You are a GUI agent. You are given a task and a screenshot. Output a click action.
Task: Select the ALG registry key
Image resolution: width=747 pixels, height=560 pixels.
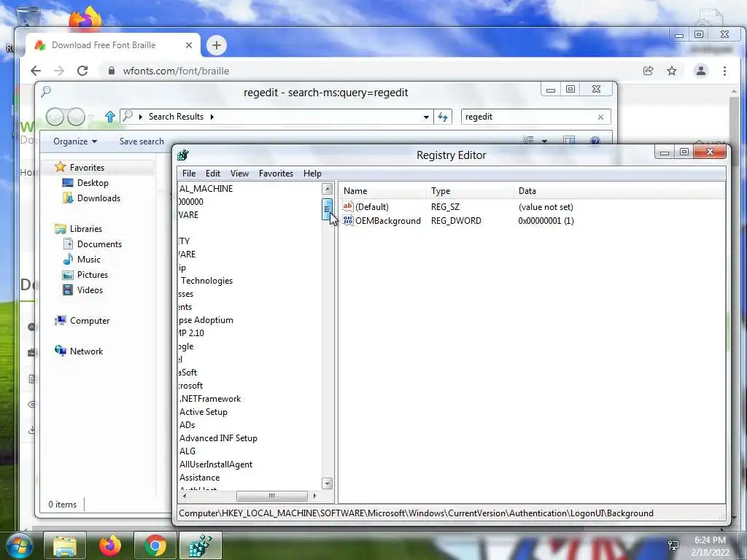[187, 451]
